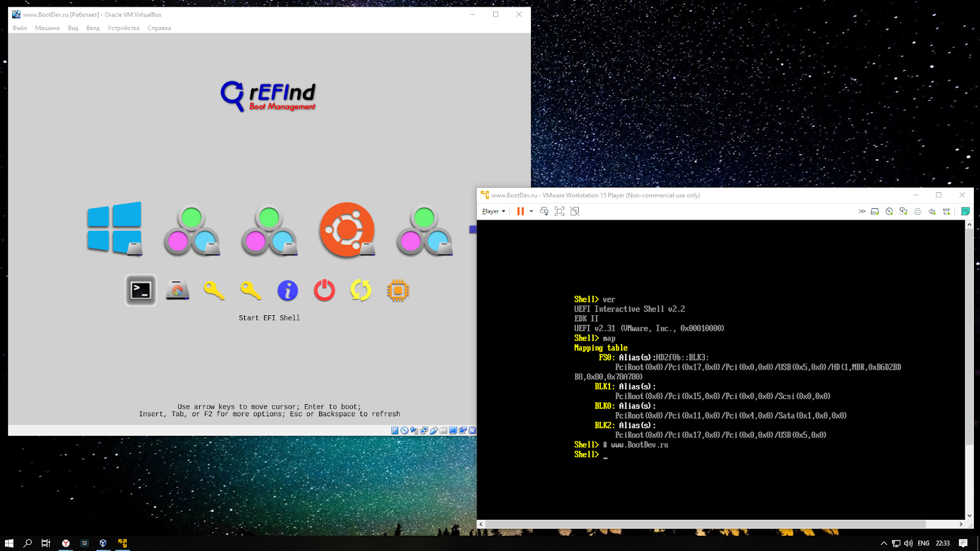
Task: Enter full screen mode in VMware
Action: click(559, 211)
